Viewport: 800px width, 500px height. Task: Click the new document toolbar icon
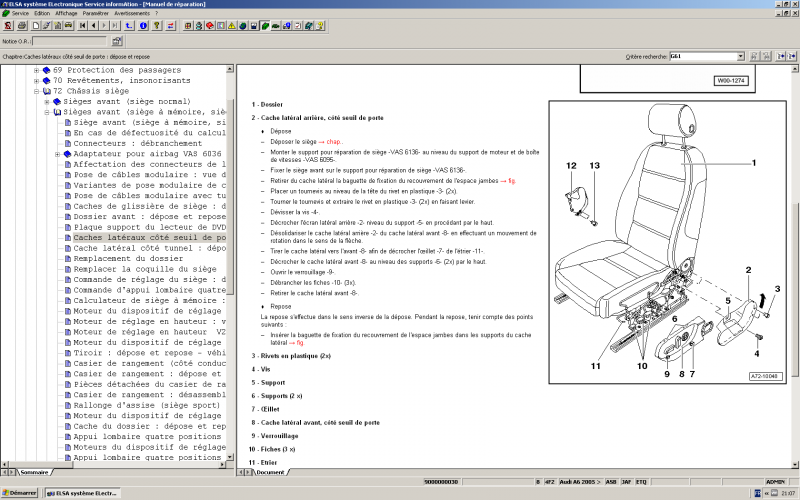36,25
